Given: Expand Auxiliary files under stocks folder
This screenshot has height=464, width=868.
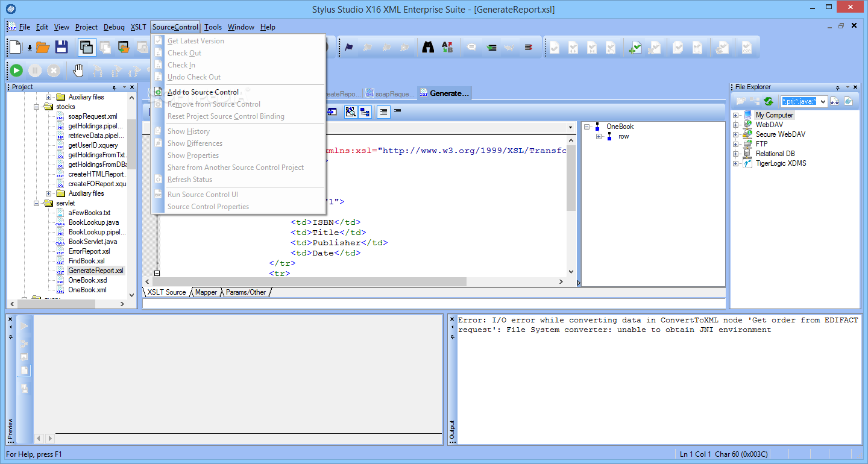Looking at the screenshot, I should coord(49,193).
